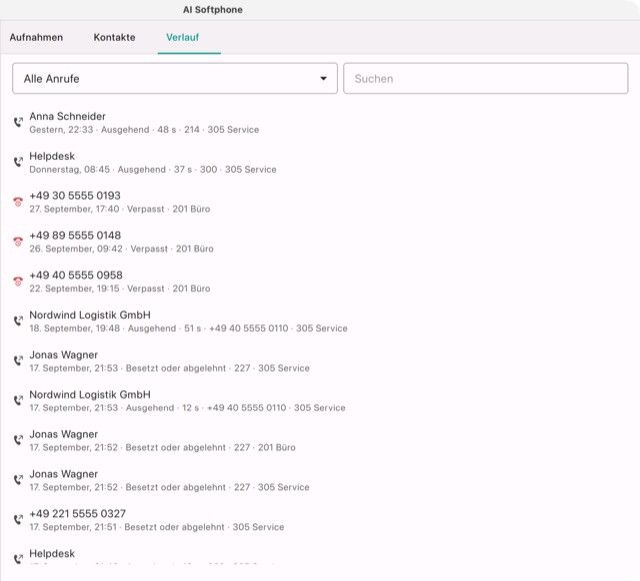The width and height of the screenshot is (640, 581).
Task: Click missed call icon for +49 40 5555 0958
Action: coord(18,281)
